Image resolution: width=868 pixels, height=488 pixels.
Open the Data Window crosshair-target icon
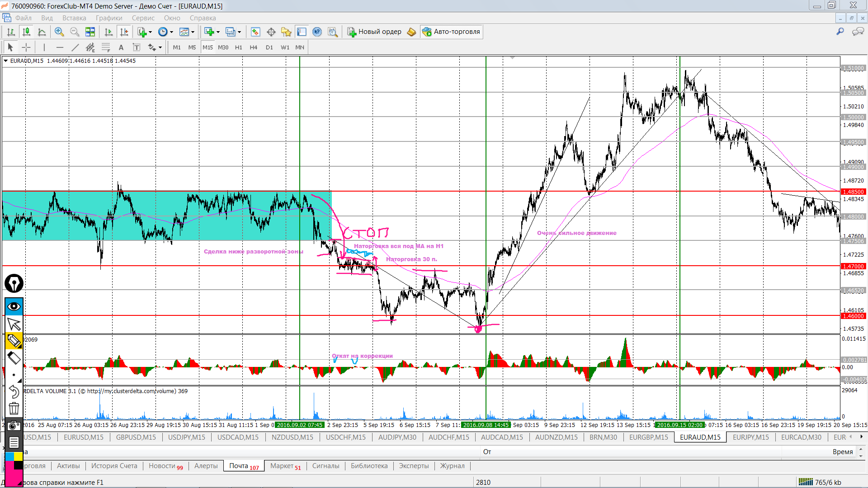(x=271, y=32)
